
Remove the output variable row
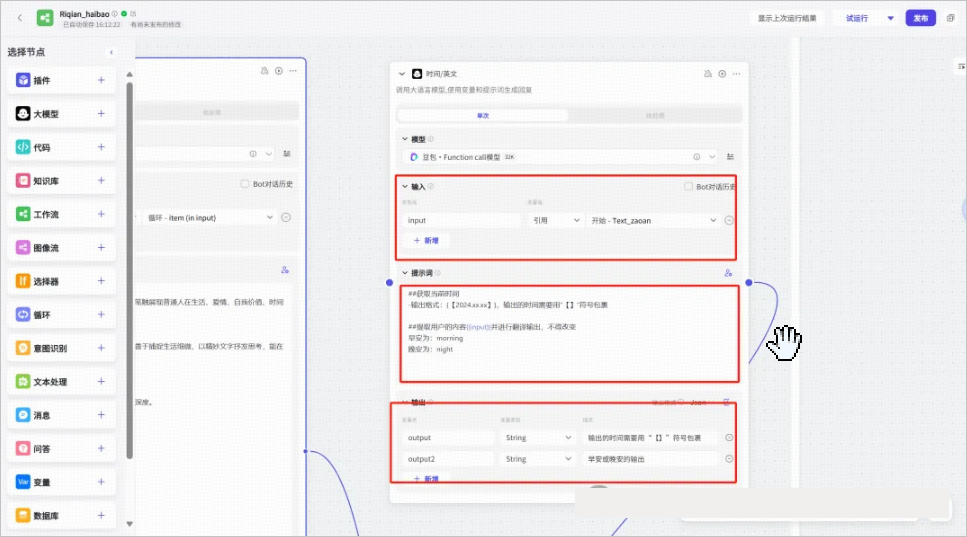[729, 438]
